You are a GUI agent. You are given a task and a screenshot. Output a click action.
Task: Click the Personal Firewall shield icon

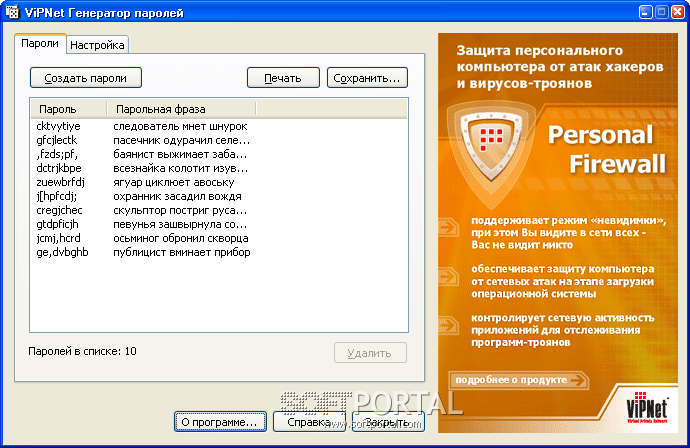coord(491,147)
